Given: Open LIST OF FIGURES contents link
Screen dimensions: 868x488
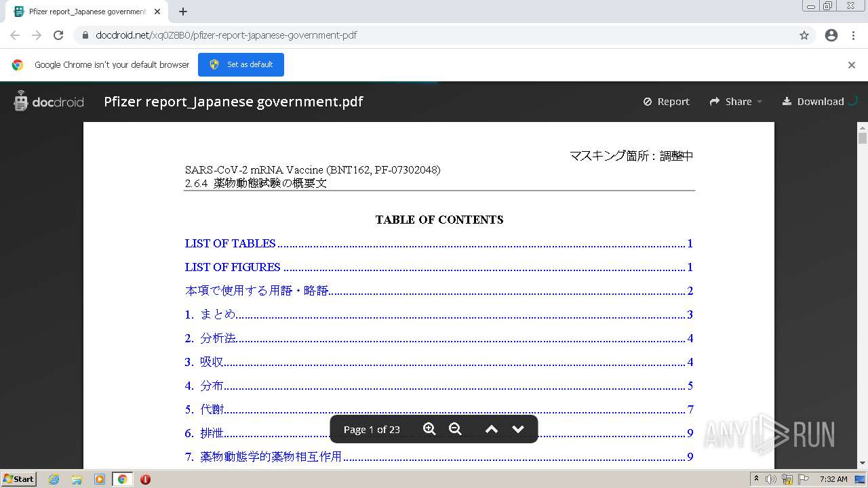Looking at the screenshot, I should tap(439, 267).
